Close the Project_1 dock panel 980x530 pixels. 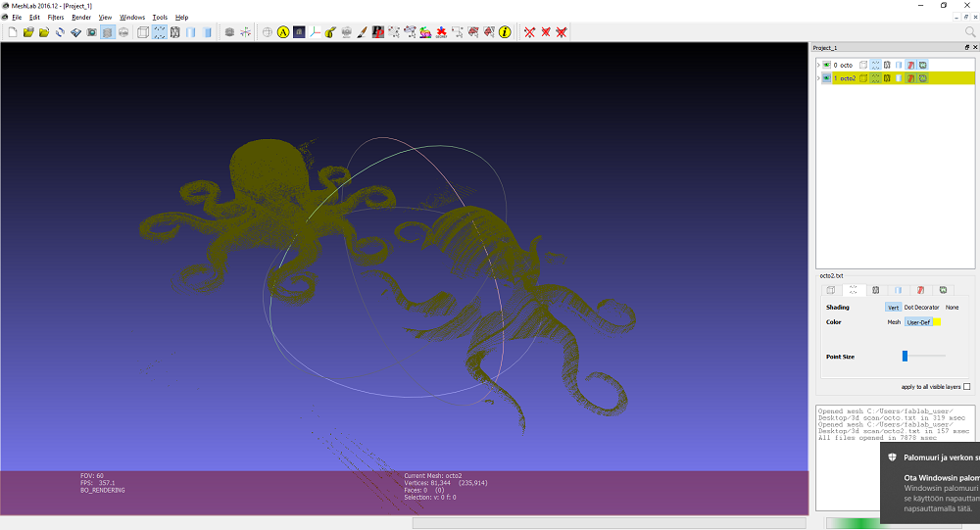(975, 47)
